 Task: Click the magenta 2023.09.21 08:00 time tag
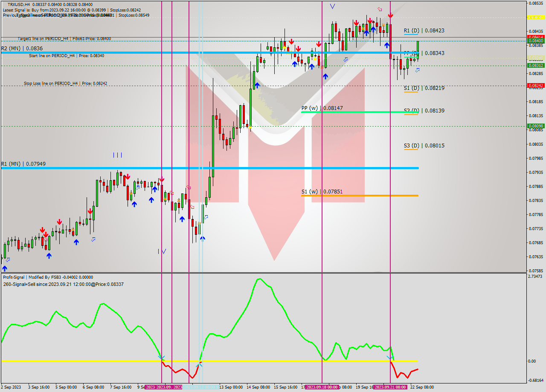(390, 387)
